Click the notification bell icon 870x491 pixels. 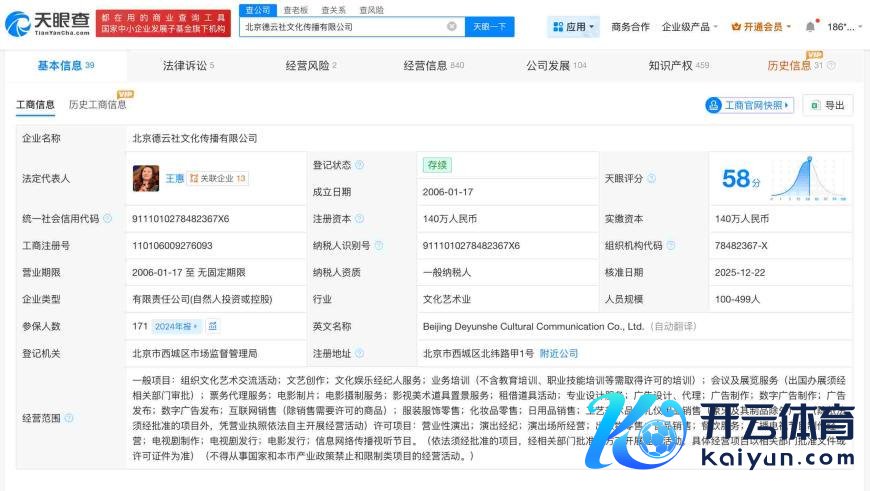pos(810,27)
